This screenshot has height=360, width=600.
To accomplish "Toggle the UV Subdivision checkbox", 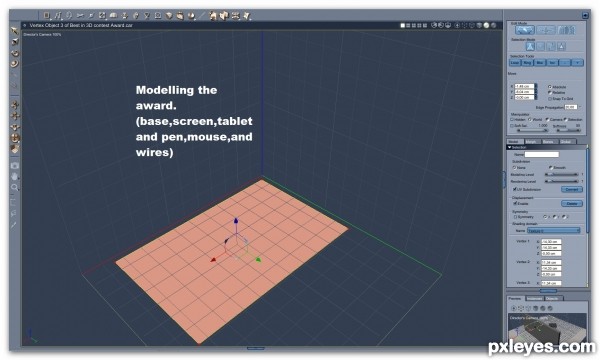I will coord(515,189).
